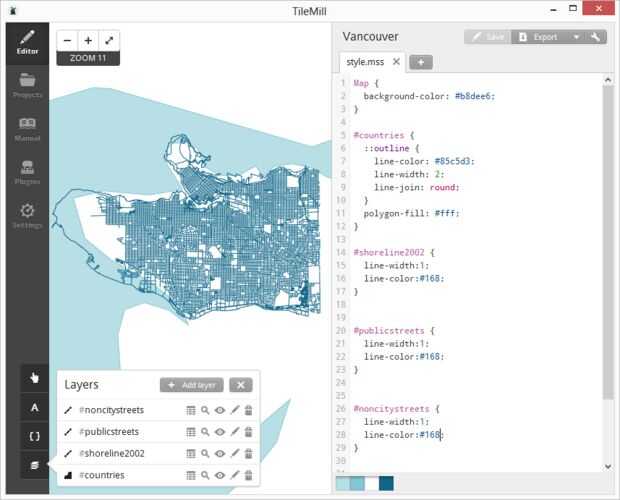Open feature table for #countries

point(191,475)
